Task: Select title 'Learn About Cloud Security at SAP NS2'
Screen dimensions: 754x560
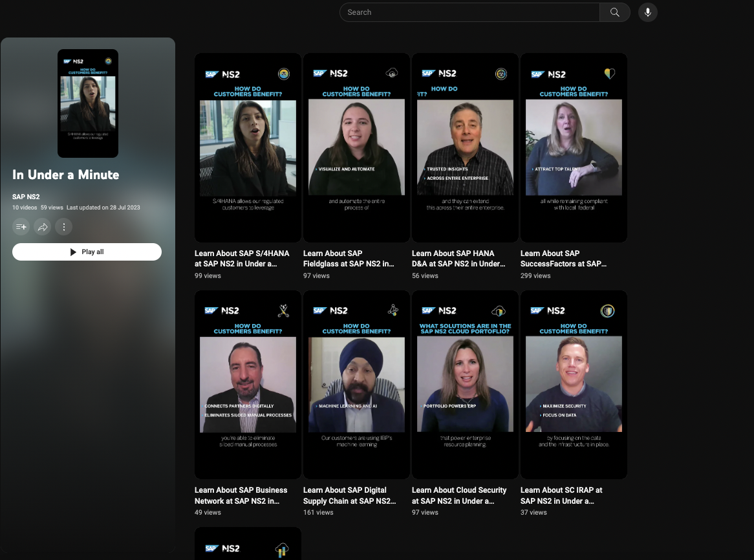Action: click(459, 495)
